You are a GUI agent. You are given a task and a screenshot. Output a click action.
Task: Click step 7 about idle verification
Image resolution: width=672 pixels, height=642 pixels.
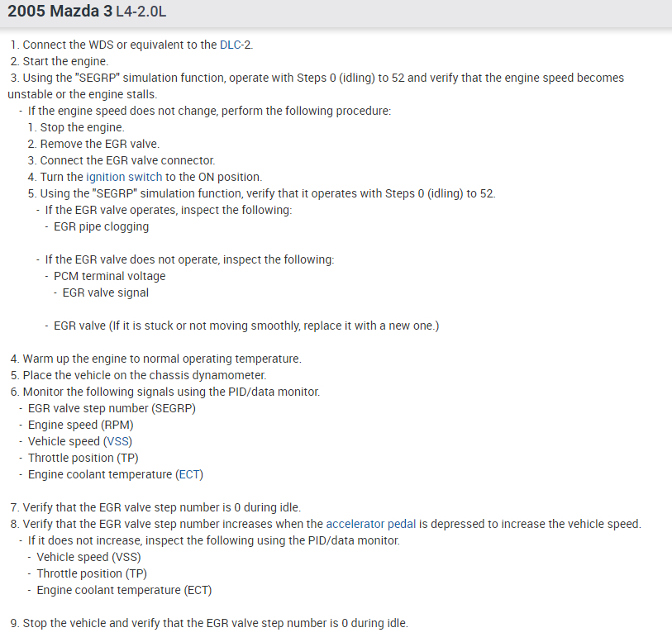pyautogui.click(x=161, y=507)
